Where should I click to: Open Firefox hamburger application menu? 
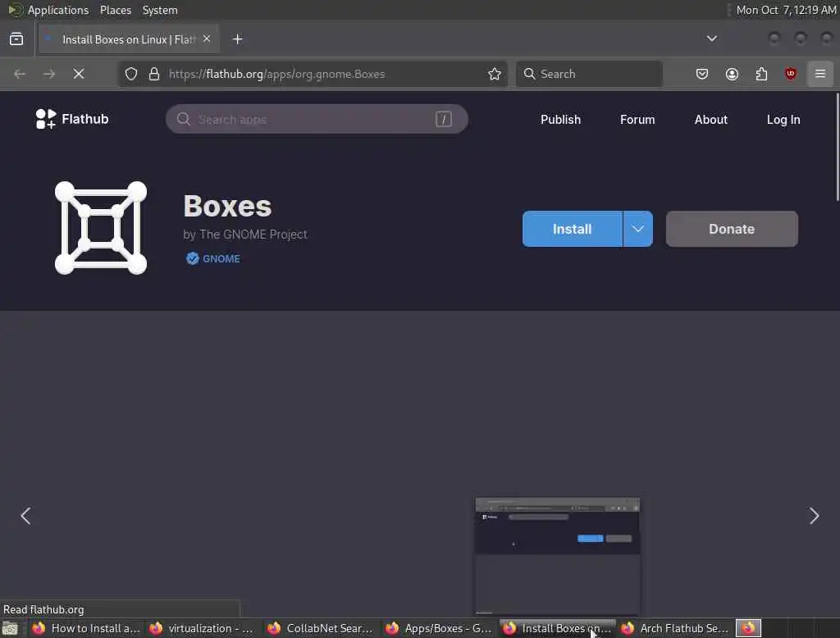(x=820, y=73)
